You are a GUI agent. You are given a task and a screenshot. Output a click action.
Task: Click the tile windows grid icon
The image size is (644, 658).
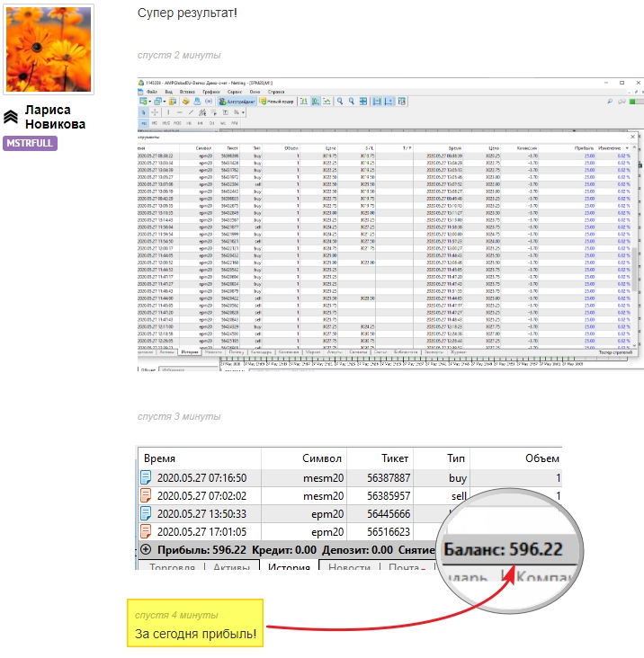363,102
